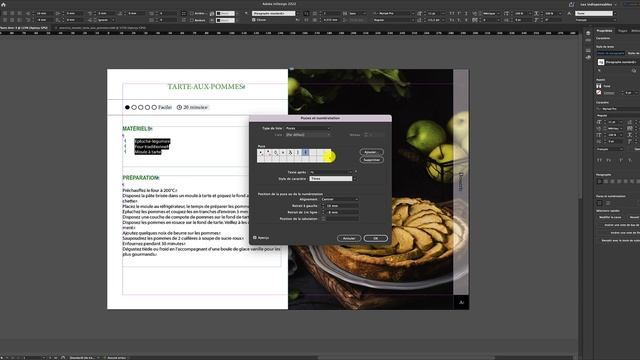
Task: Open the Alignement dropdown
Action: pyautogui.click(x=340, y=199)
